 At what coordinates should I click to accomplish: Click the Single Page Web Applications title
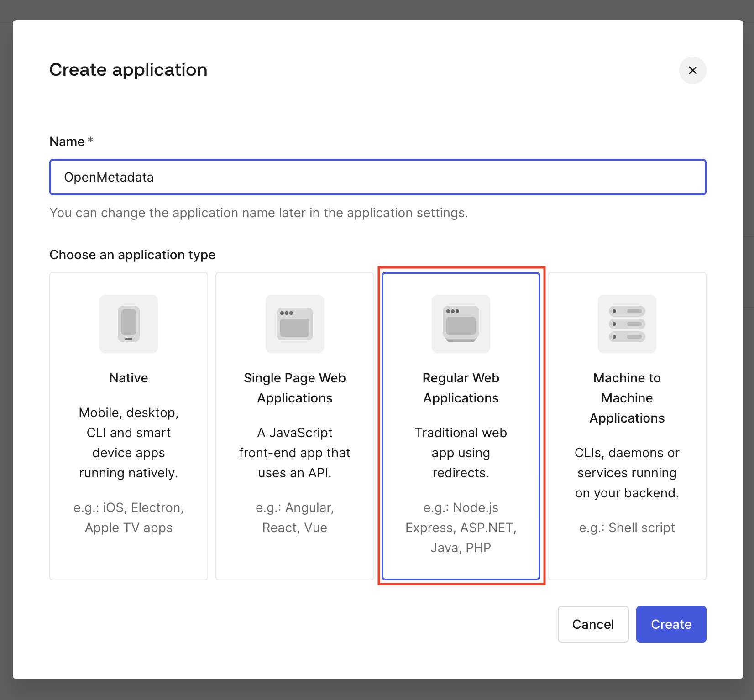tap(294, 387)
